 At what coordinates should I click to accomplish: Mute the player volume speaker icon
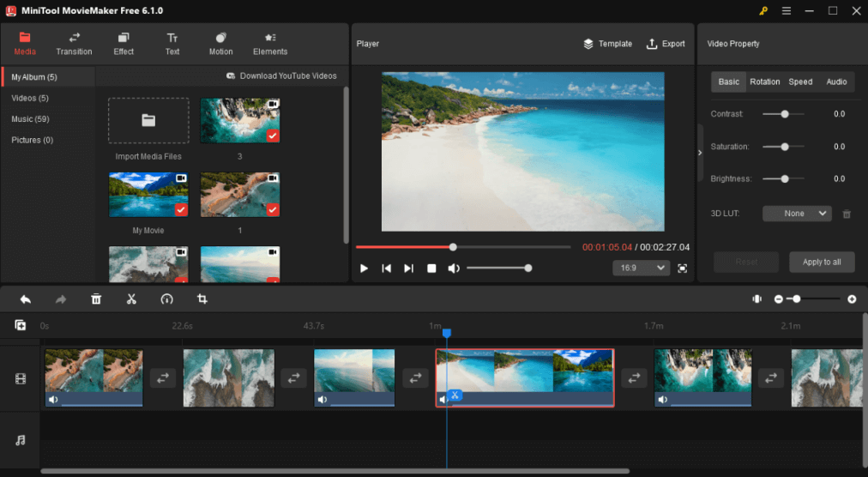pos(454,269)
